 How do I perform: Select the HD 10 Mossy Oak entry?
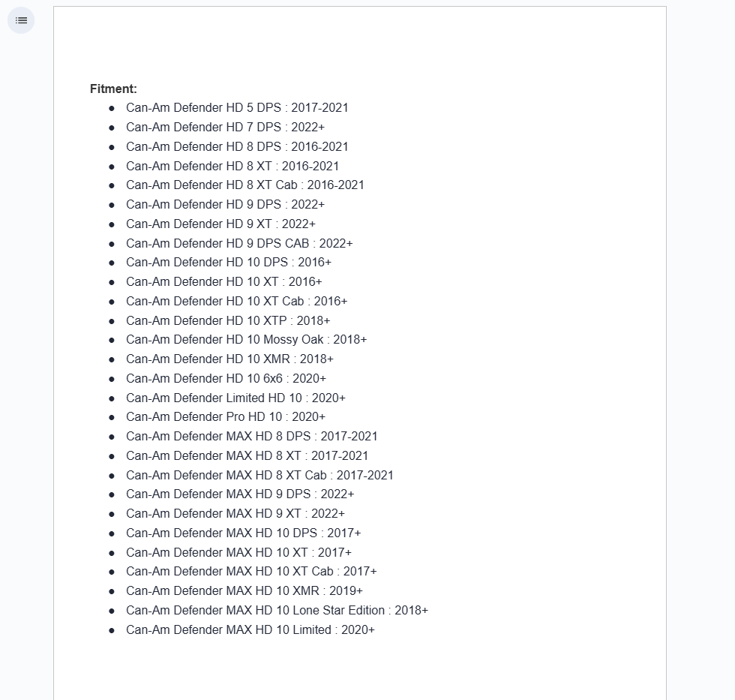246,340
